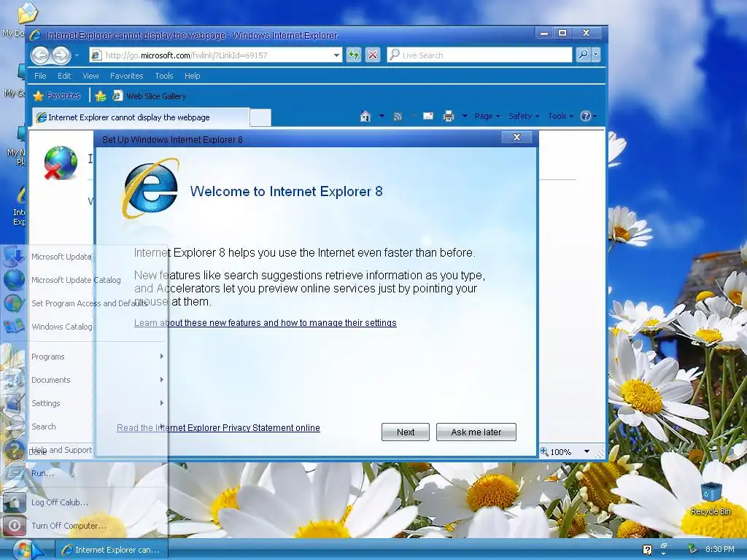Open the search provider dropdown arrow

point(595,55)
